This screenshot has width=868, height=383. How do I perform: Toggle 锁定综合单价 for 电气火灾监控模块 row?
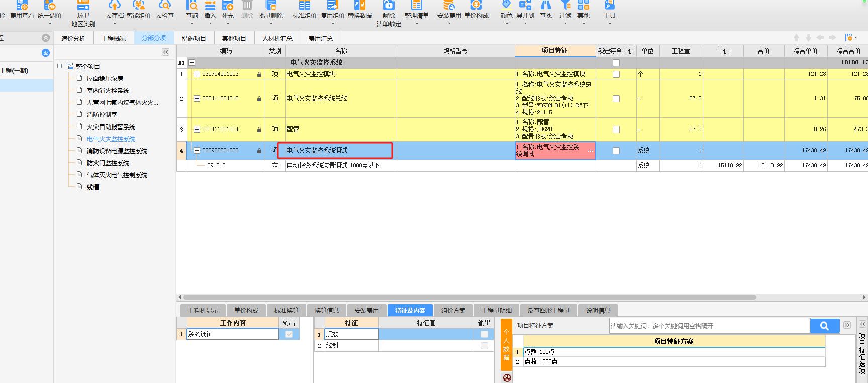(616, 74)
